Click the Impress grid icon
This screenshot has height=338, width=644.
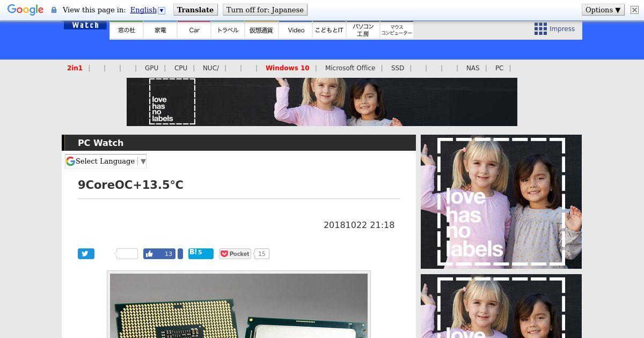point(540,29)
